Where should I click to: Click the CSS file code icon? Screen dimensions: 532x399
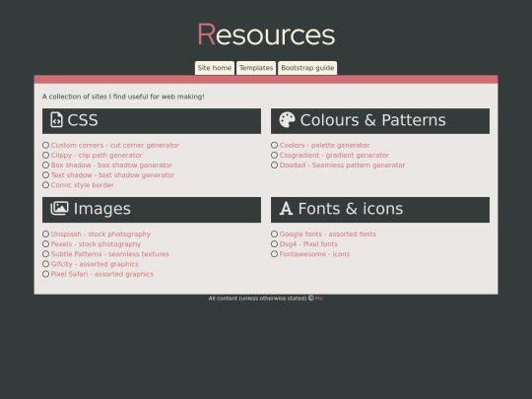(x=57, y=120)
